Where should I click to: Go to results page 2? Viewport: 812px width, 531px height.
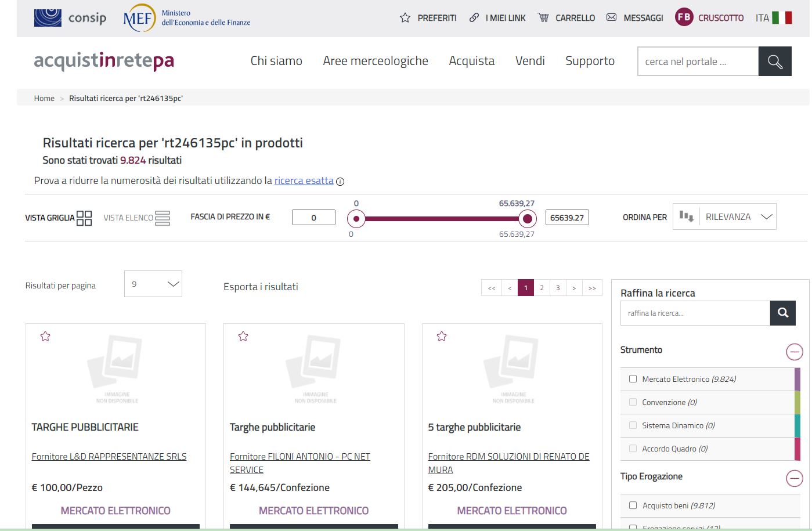tap(542, 288)
